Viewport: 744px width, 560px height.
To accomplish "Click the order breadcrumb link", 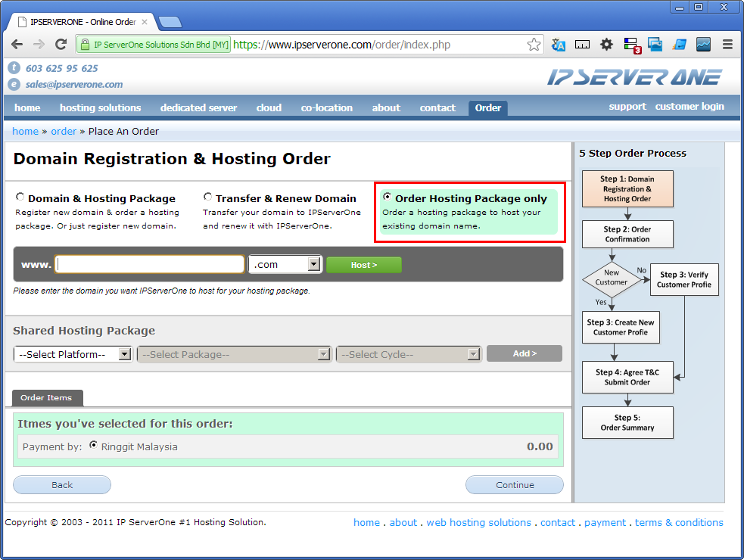I will [64, 132].
